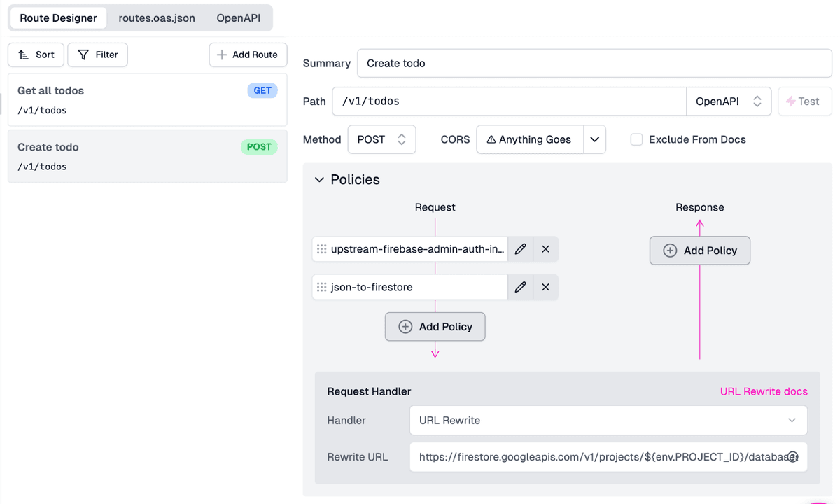
Task: Delete the json-to-firestore policy with X icon
Action: tap(545, 287)
